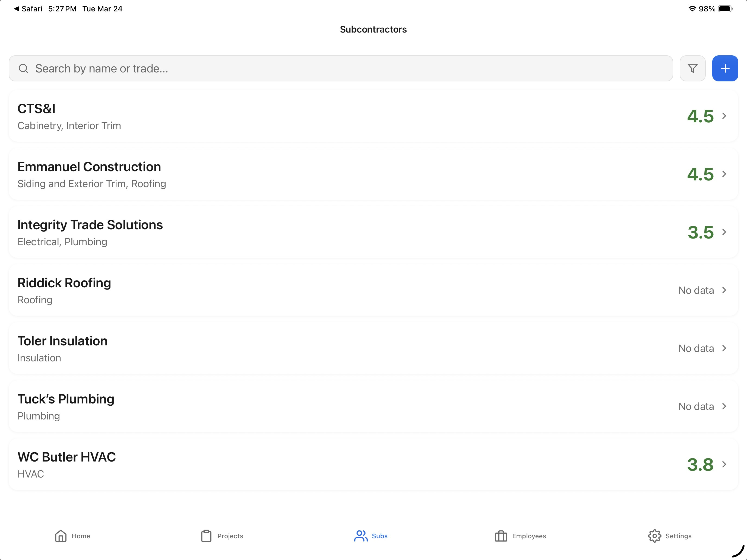Tap the Tue Mar 24 date
The height and width of the screenshot is (560, 747).
pos(102,9)
